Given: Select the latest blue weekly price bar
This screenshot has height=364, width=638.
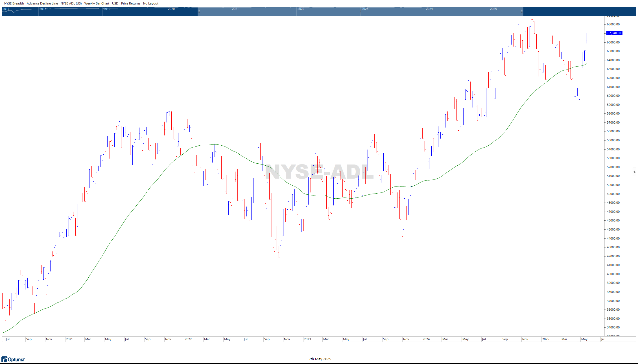Looking at the screenshot, I should [x=587, y=38].
